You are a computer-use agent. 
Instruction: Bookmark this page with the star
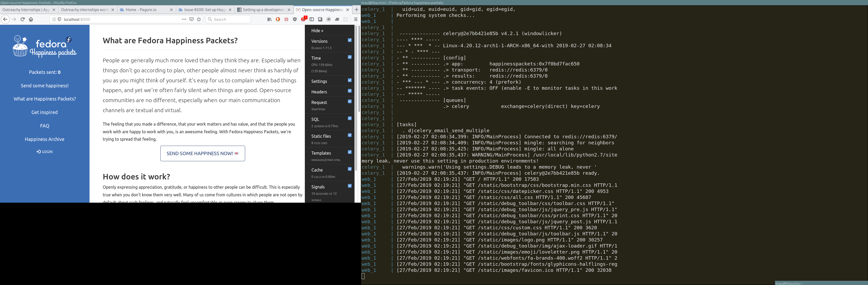click(x=199, y=20)
